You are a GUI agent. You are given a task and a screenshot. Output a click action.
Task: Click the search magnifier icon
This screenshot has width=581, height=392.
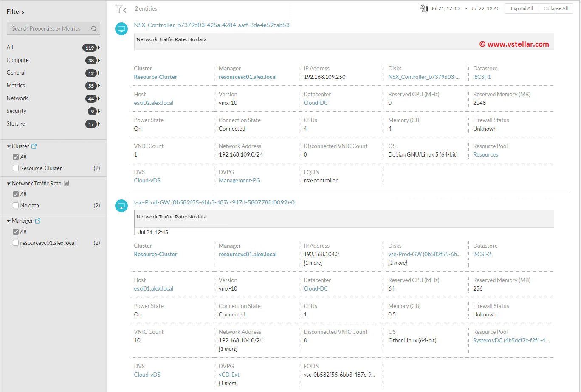click(x=94, y=29)
